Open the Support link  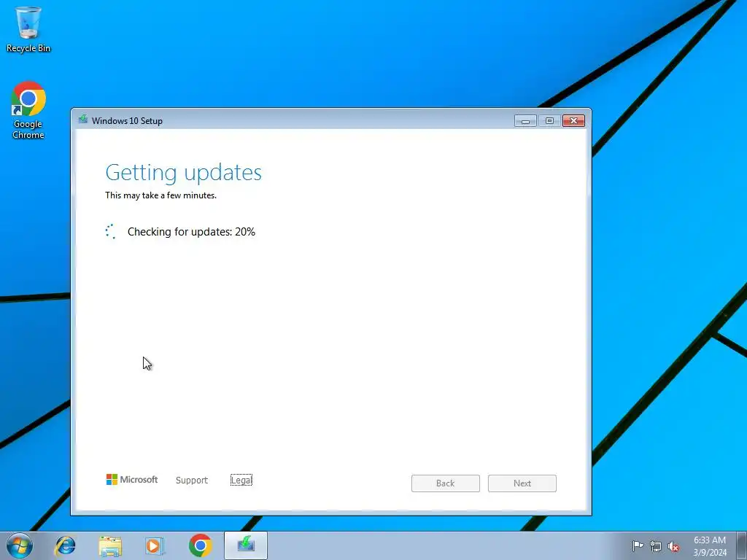[x=192, y=480]
